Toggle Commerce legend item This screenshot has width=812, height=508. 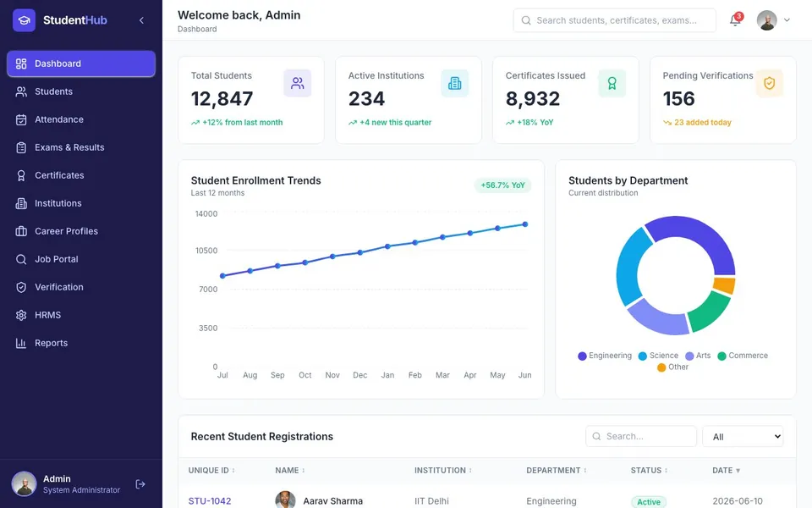click(x=743, y=356)
